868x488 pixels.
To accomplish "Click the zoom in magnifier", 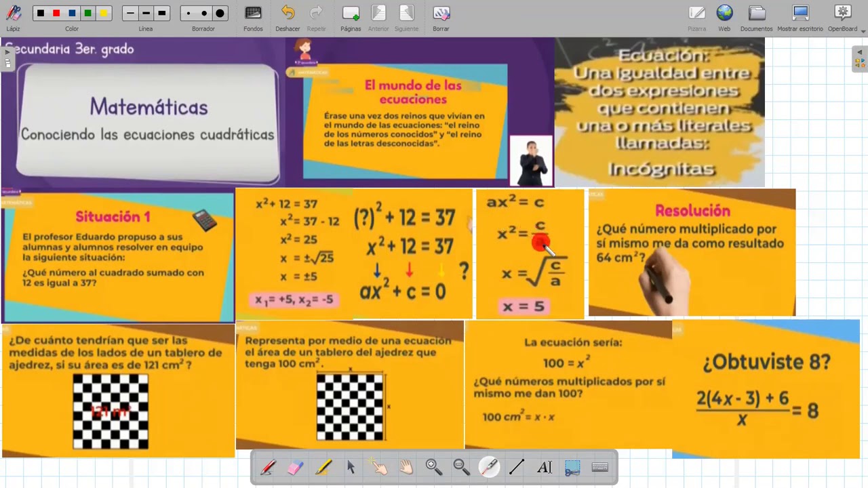I will click(433, 467).
